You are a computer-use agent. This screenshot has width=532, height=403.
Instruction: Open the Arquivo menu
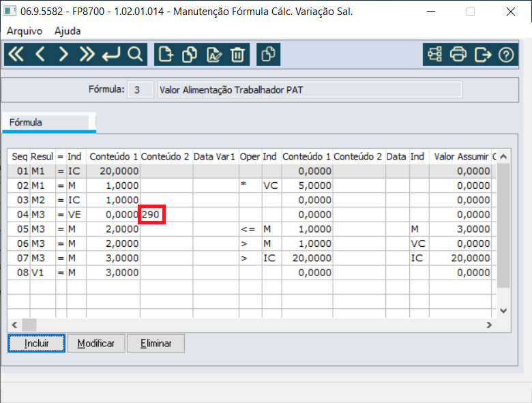[x=25, y=31]
